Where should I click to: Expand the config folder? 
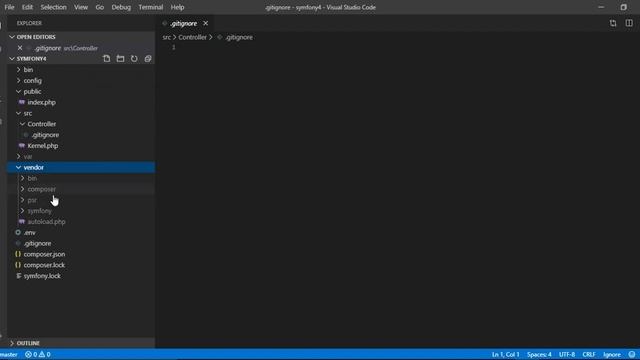tap(81, 81)
